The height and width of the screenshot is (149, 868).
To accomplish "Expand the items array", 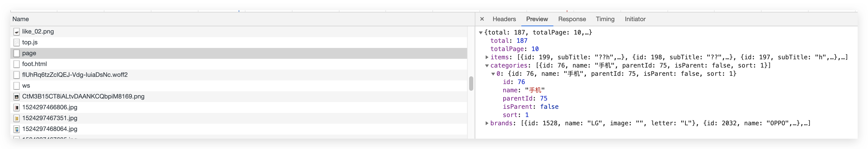I will tap(487, 57).
